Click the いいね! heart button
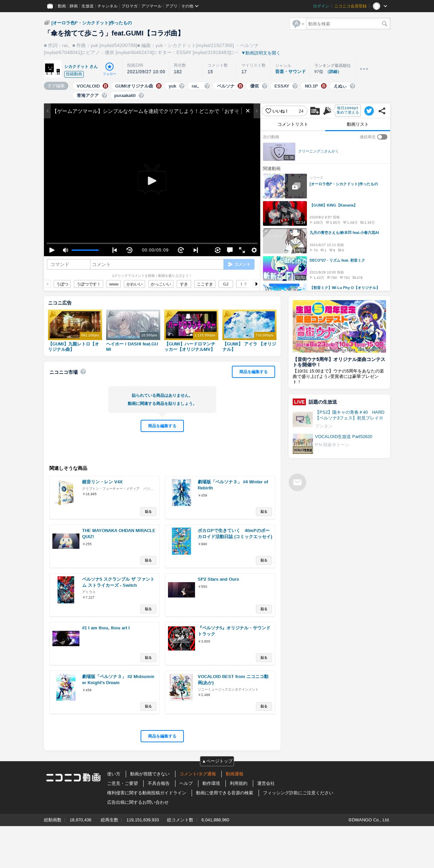This screenshot has height=868, width=434. [284, 111]
